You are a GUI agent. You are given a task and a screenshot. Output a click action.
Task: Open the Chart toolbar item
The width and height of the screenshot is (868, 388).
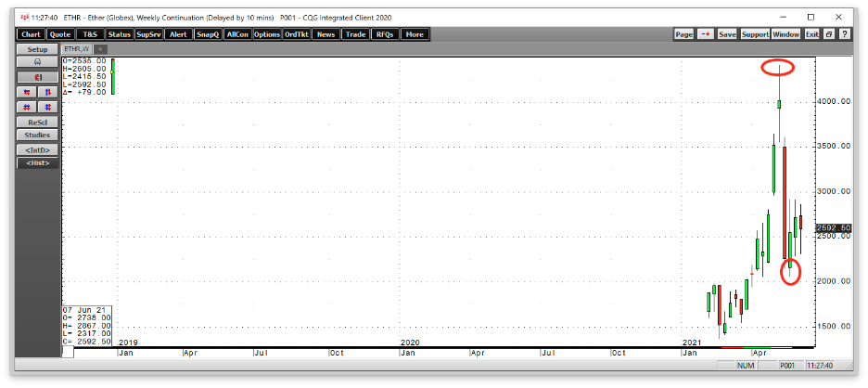click(x=31, y=34)
